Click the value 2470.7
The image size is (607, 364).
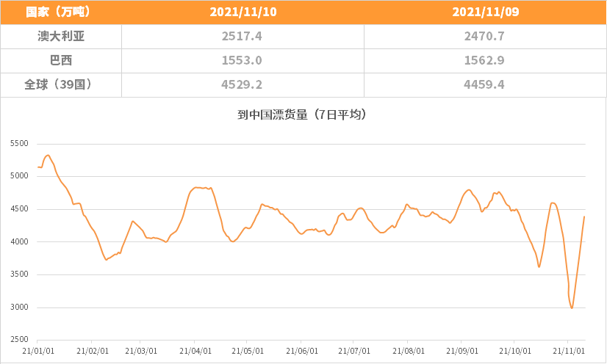484,36
